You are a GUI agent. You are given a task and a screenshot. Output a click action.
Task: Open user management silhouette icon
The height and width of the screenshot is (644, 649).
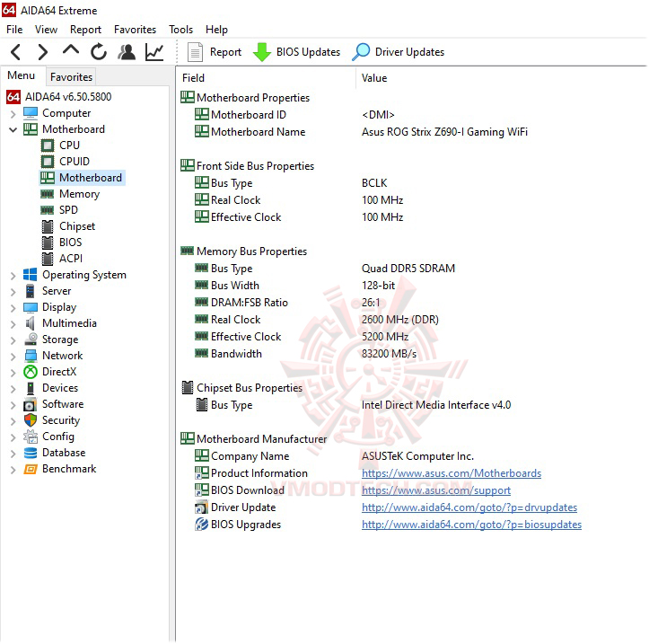click(127, 52)
